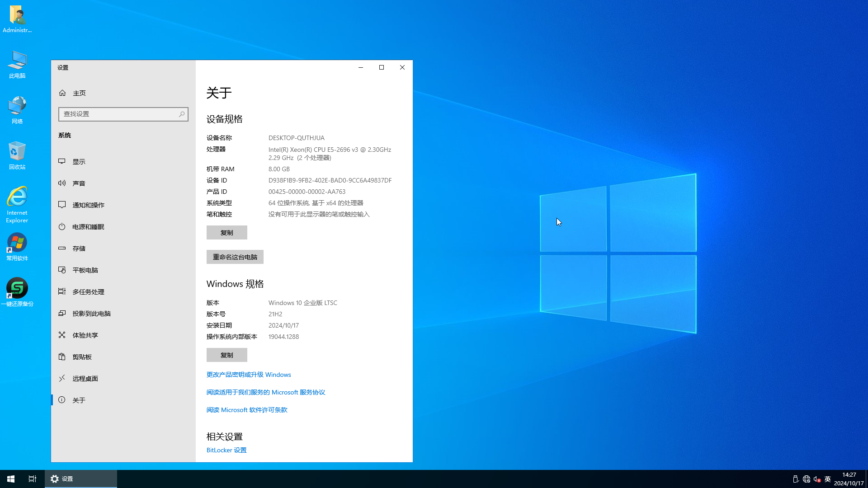The width and height of the screenshot is (868, 488).
Task: Launch Internet Explorer from desktop
Action: point(17,205)
